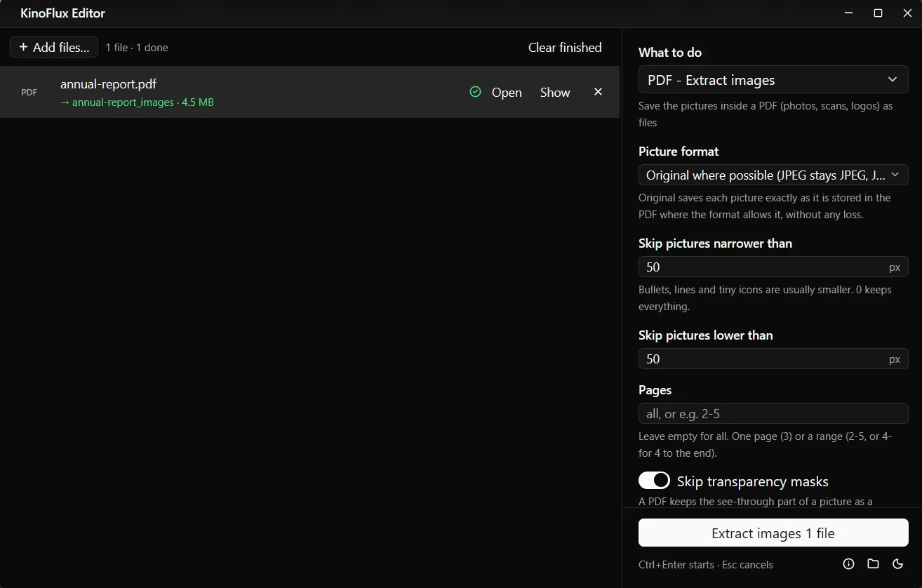Click the output folder icon in the footer

pyautogui.click(x=873, y=563)
